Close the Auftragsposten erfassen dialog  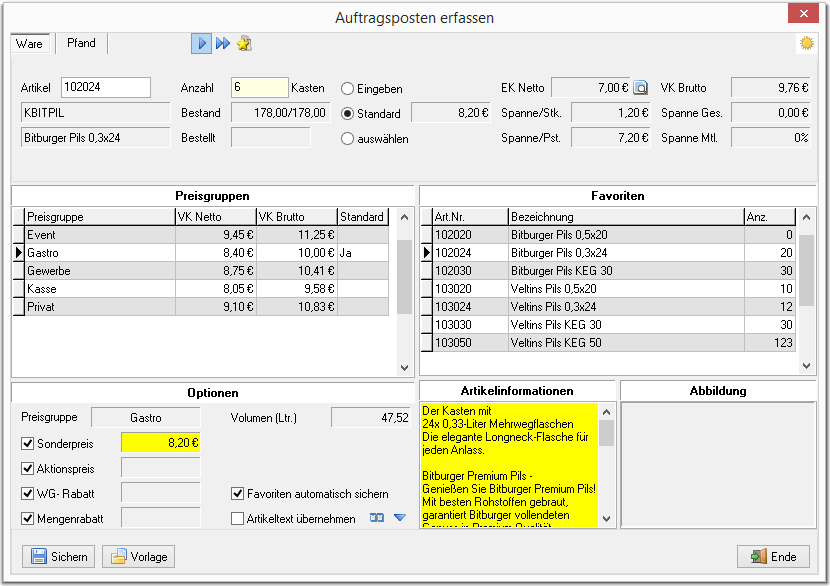pos(803,14)
